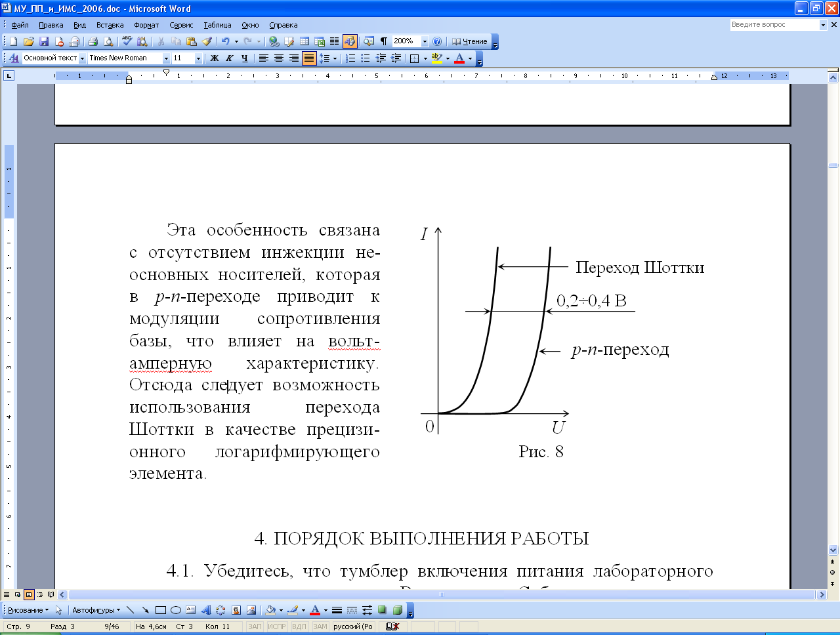Insert hyperlink globe icon
This screenshot has height=635, width=840.
(x=274, y=41)
